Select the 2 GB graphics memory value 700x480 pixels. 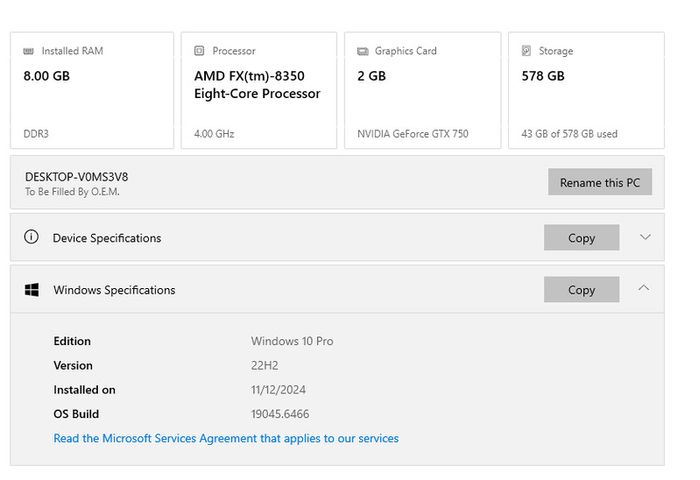[x=371, y=76]
